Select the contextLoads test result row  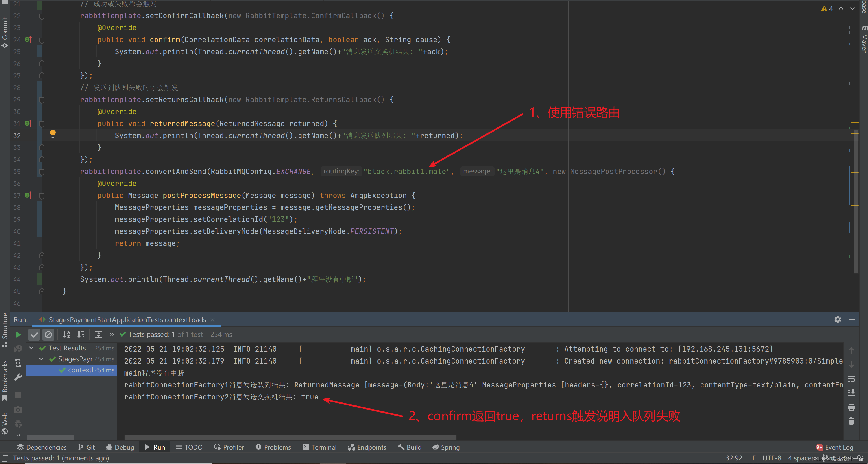[71, 370]
